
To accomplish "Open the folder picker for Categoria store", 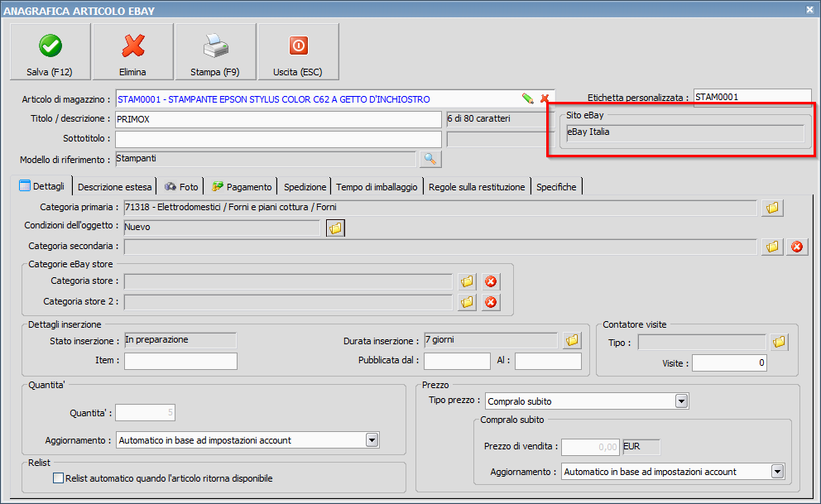I will (467, 281).
